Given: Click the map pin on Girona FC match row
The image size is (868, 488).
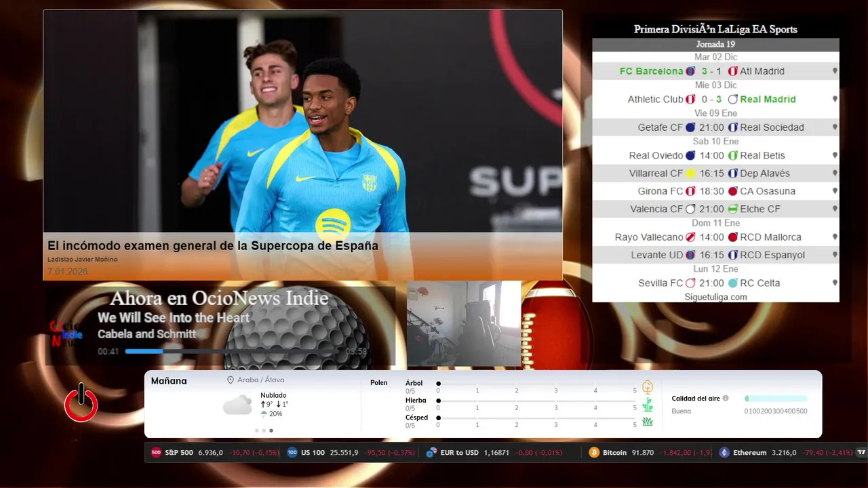Looking at the screenshot, I should (835, 191).
